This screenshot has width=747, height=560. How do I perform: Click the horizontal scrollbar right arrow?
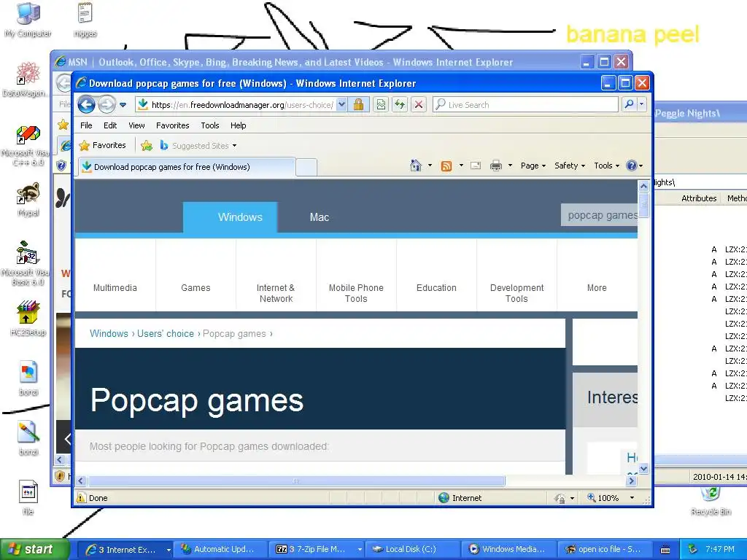(x=632, y=481)
